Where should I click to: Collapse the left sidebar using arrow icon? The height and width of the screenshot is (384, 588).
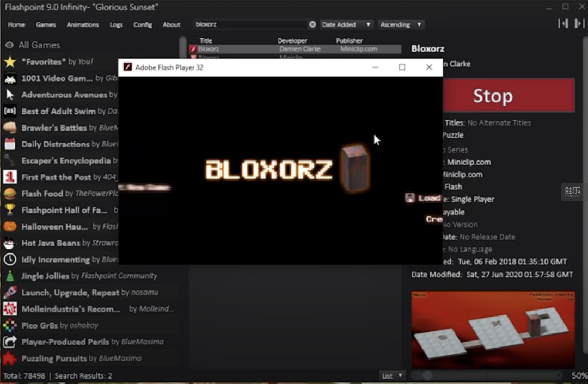(563, 23)
